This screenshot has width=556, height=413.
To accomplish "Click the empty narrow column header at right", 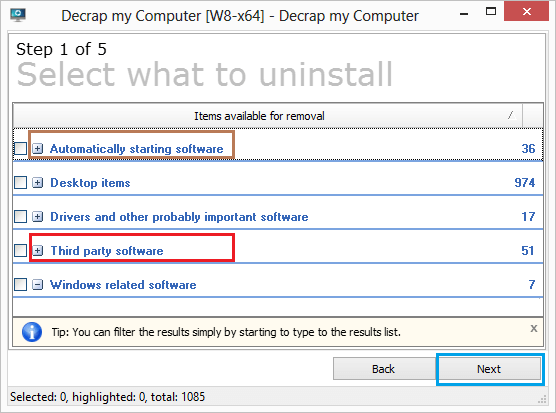I will (x=533, y=116).
